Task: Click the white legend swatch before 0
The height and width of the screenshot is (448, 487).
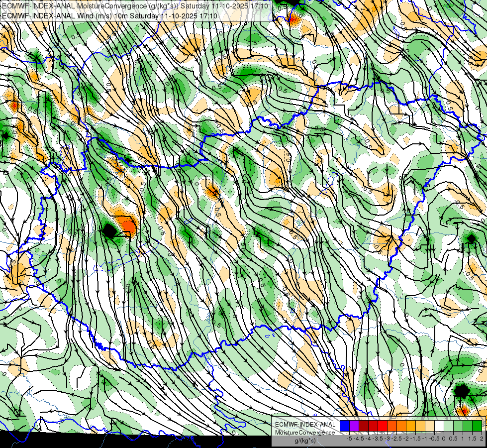Action: click(439, 426)
